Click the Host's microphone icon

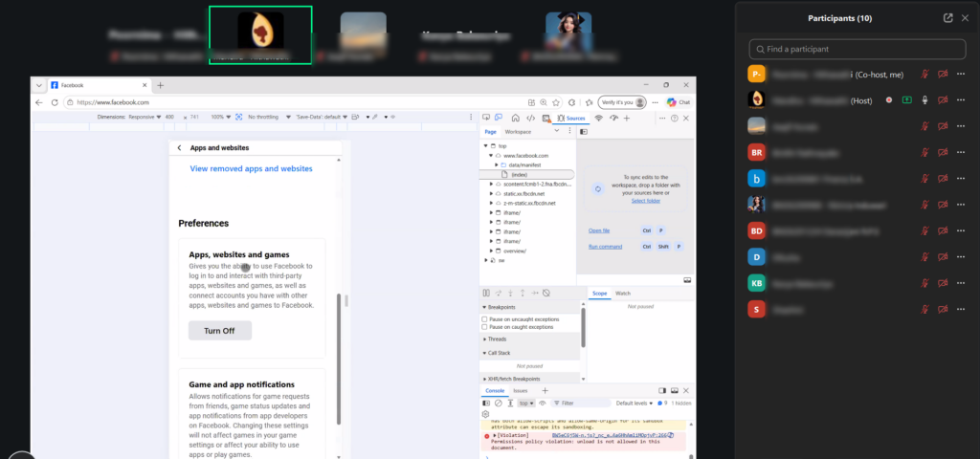925,99
